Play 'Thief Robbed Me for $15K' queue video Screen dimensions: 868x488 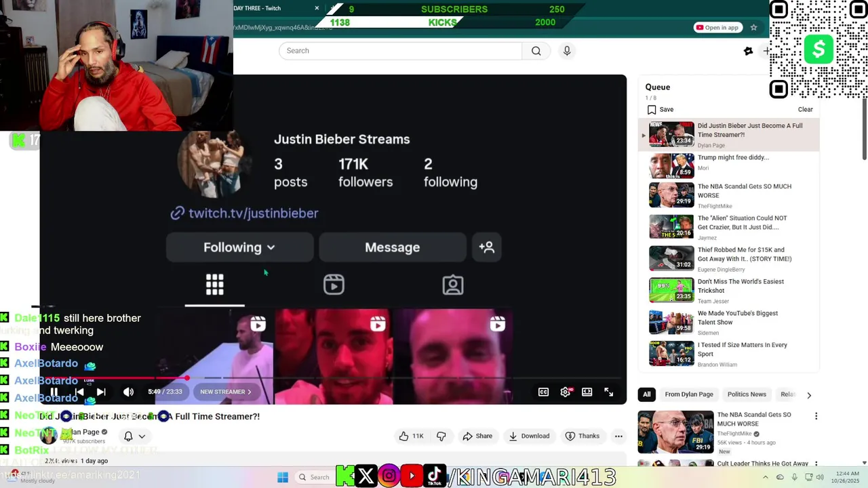pos(729,258)
